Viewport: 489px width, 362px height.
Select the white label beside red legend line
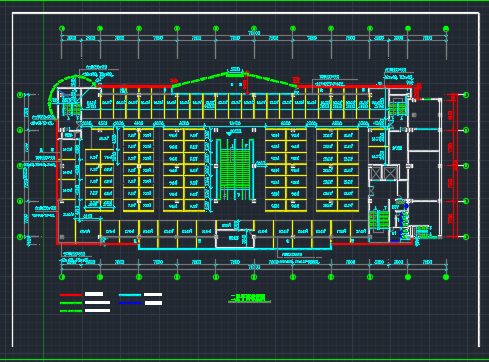94,294
